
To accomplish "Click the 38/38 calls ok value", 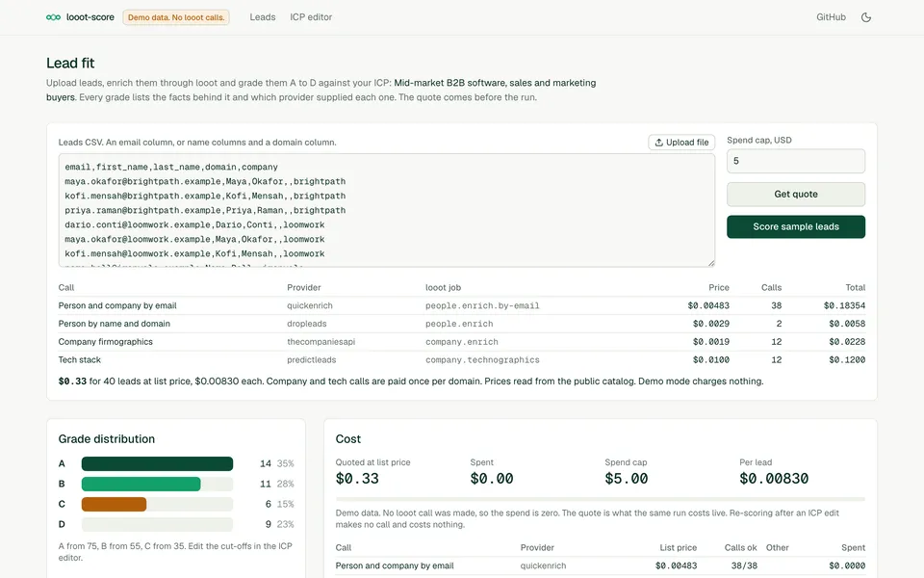I will click(x=744, y=565).
